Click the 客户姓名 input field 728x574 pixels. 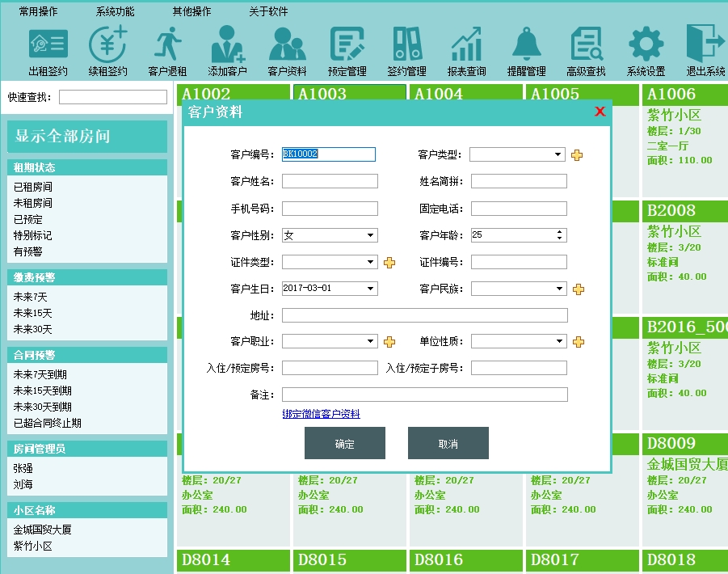click(330, 181)
